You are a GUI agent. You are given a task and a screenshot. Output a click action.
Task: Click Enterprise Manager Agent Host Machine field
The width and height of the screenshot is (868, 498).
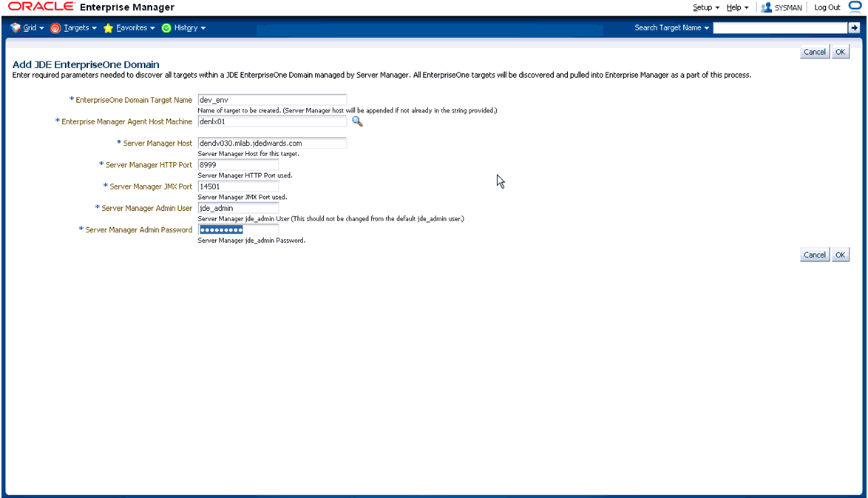(272, 121)
